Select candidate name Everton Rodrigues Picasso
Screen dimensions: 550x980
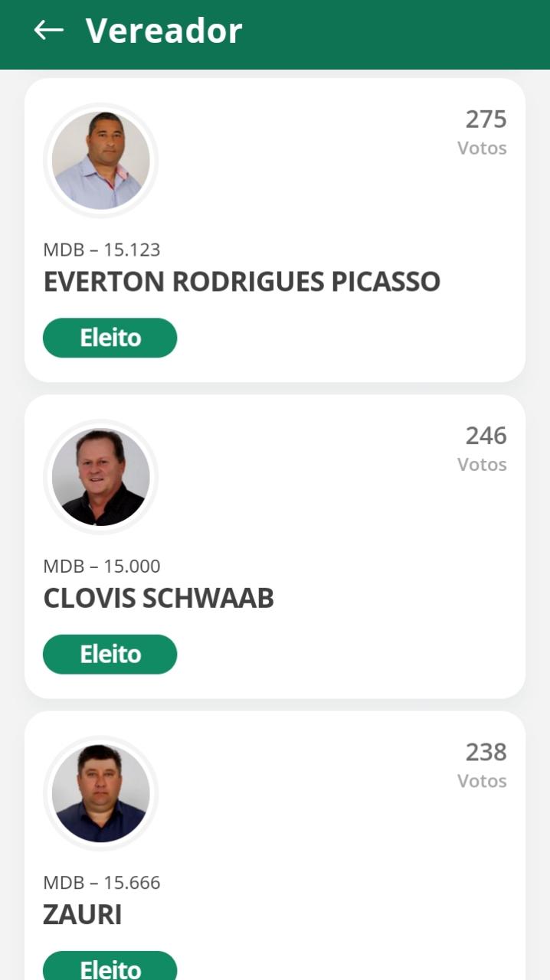[x=241, y=282]
